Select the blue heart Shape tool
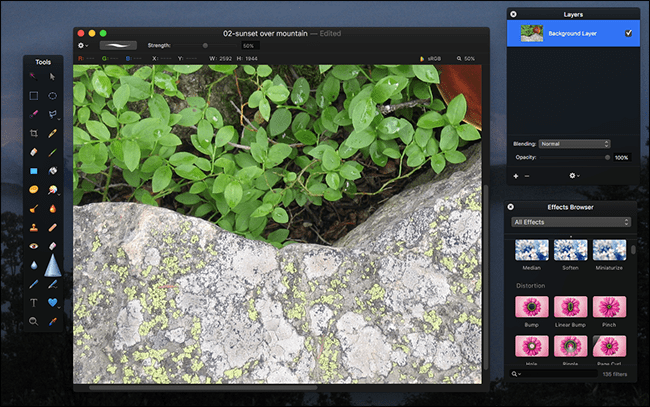 tap(52, 302)
